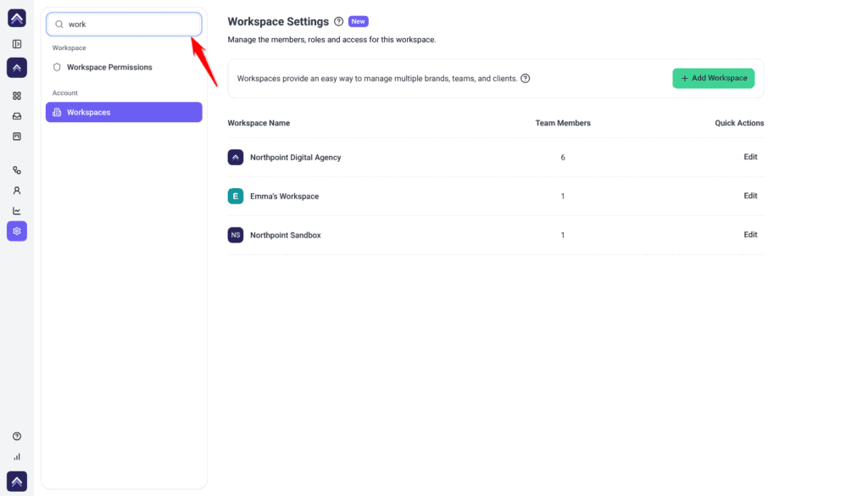Toggle the sidebar collapse panel icon
This screenshot has width=868, height=496.
pos(17,44)
